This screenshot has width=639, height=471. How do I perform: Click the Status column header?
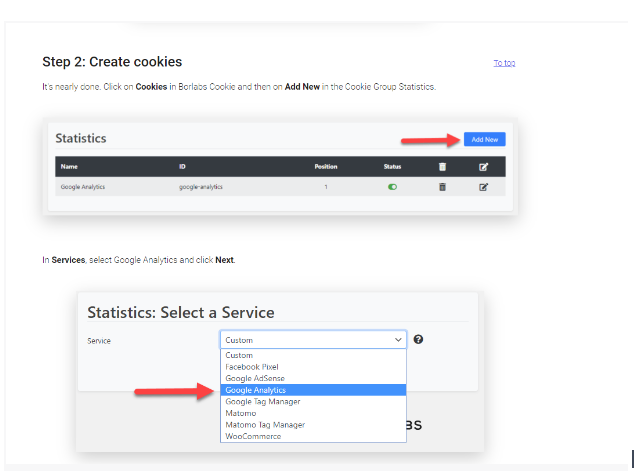(x=392, y=167)
